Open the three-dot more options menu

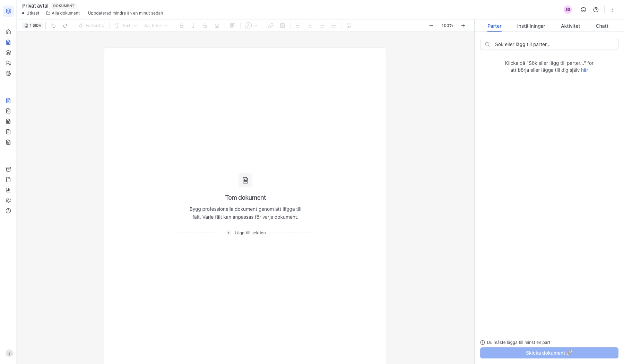(613, 10)
